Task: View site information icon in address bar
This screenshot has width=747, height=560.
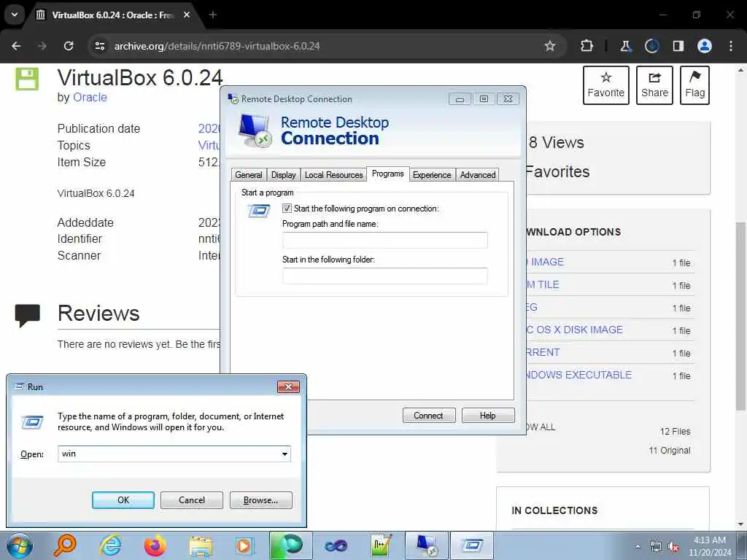Action: (99, 46)
